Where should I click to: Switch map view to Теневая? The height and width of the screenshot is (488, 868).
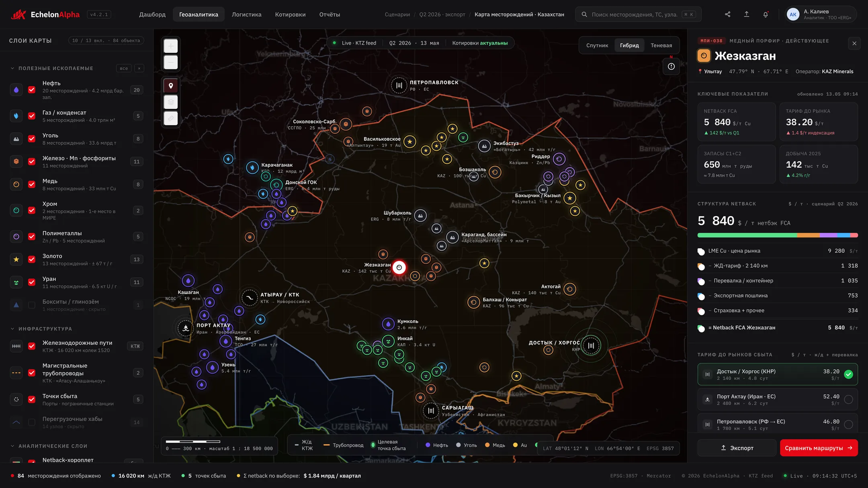(x=661, y=45)
